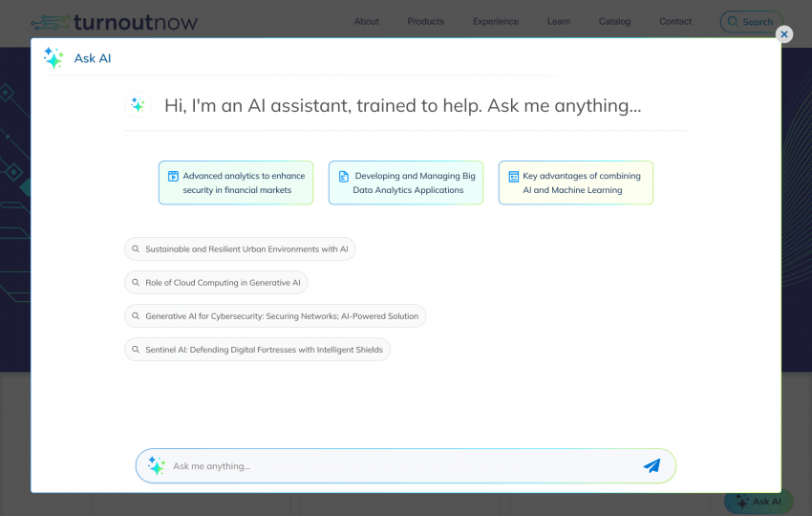The width and height of the screenshot is (812, 516).
Task: Click the turnoutnow logo
Action: pos(115,21)
